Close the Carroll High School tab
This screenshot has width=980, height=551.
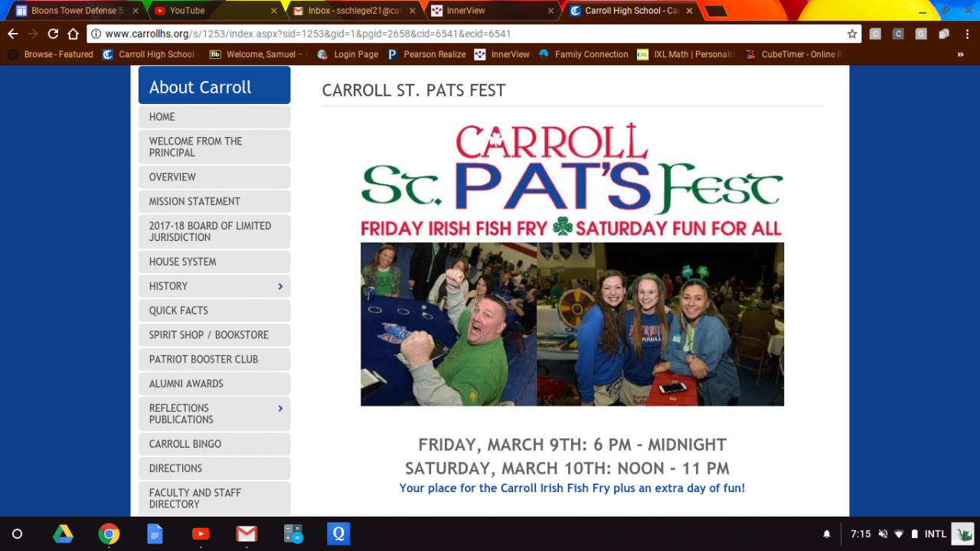689,11
